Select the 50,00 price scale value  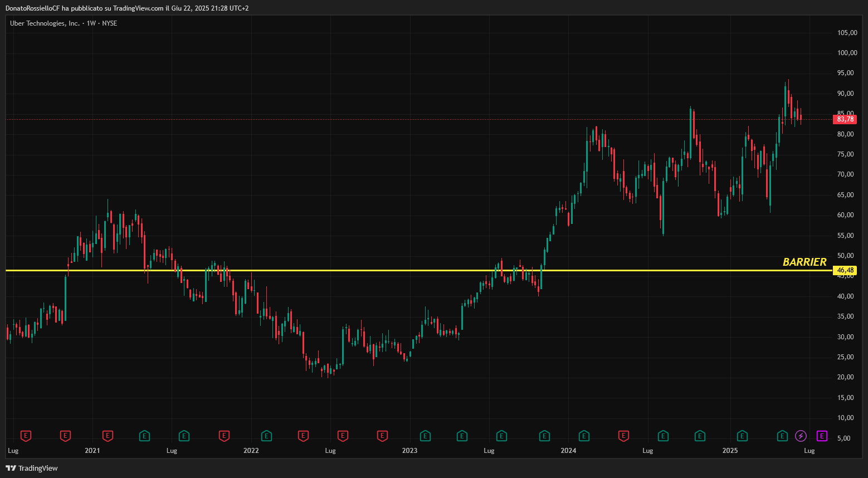coord(846,256)
